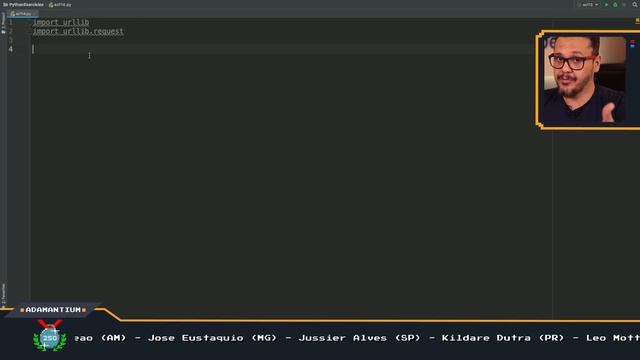Run the current configuration with green play icon
The width and height of the screenshot is (640, 360).
point(607,5)
